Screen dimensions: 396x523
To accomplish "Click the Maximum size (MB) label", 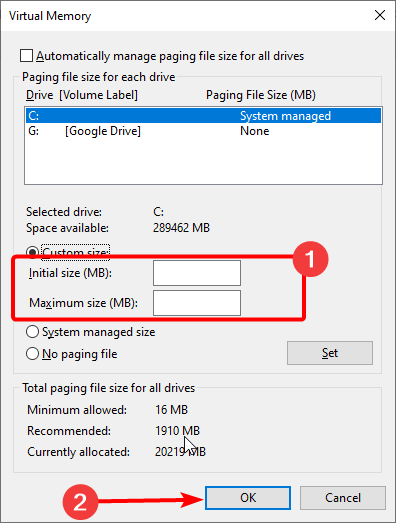I will (83, 303).
